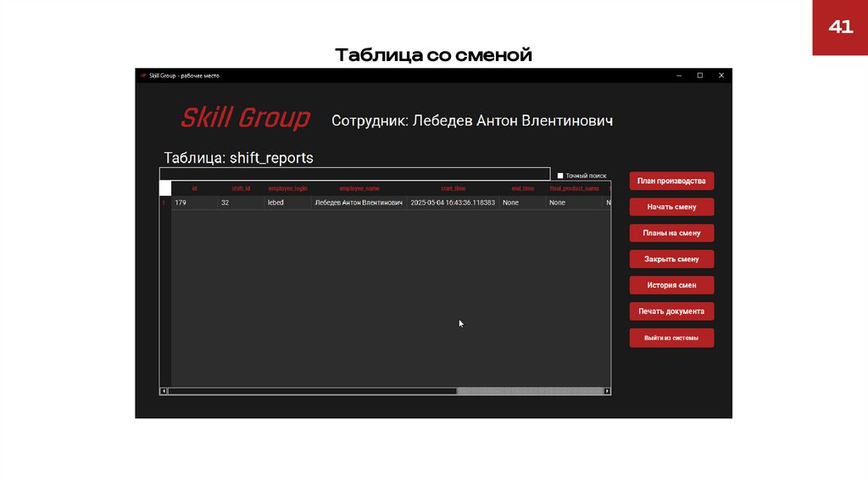Enable the Точный поиск checkbox
Screen dimensions: 868x487
[560, 176]
